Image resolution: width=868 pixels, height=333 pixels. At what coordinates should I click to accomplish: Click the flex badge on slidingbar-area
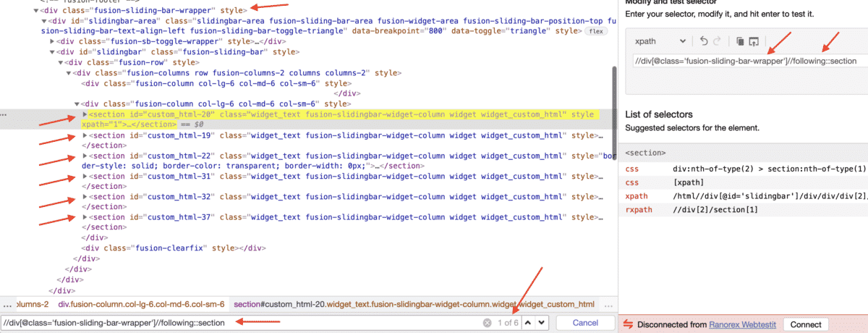point(596,32)
